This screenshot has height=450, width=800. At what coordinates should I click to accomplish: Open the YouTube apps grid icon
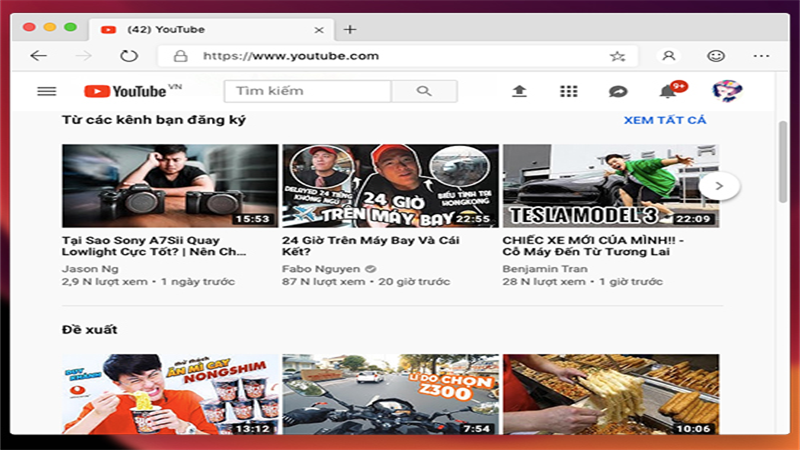pyautogui.click(x=568, y=91)
